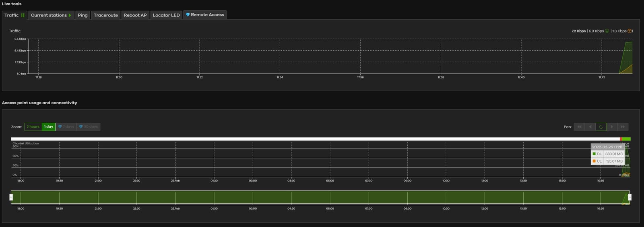This screenshot has width=644, height=227.
Task: Click the right handle of the range slider
Action: pyautogui.click(x=630, y=197)
